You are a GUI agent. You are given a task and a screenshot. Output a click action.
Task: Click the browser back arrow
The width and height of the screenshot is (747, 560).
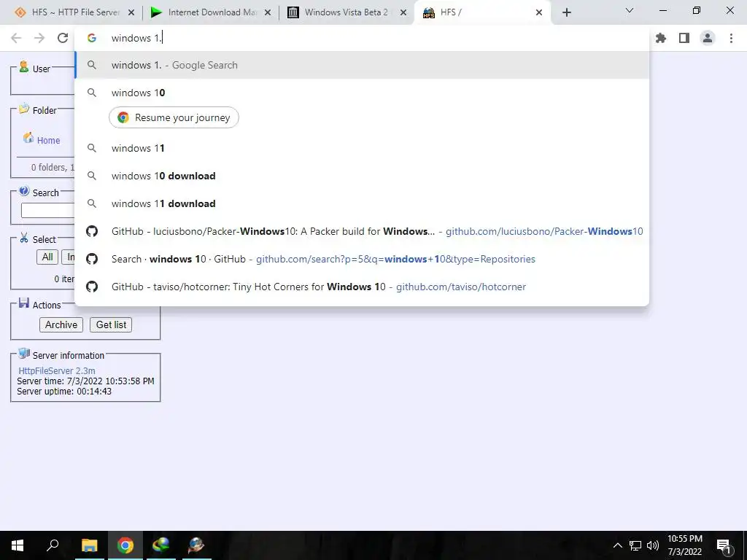16,38
